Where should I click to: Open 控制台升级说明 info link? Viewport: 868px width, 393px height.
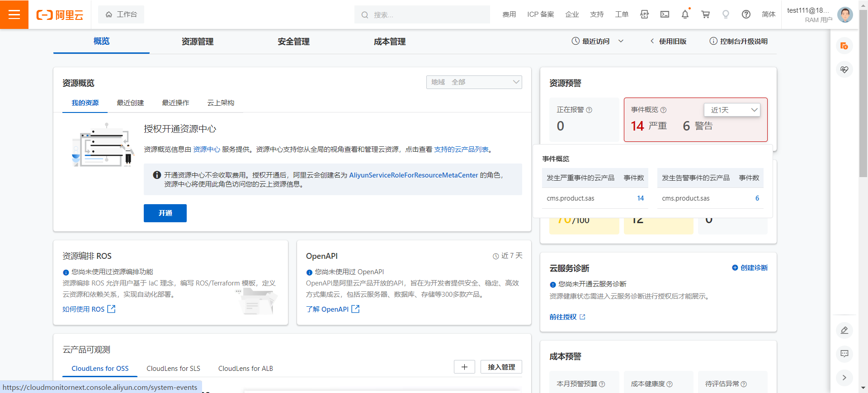[739, 41]
